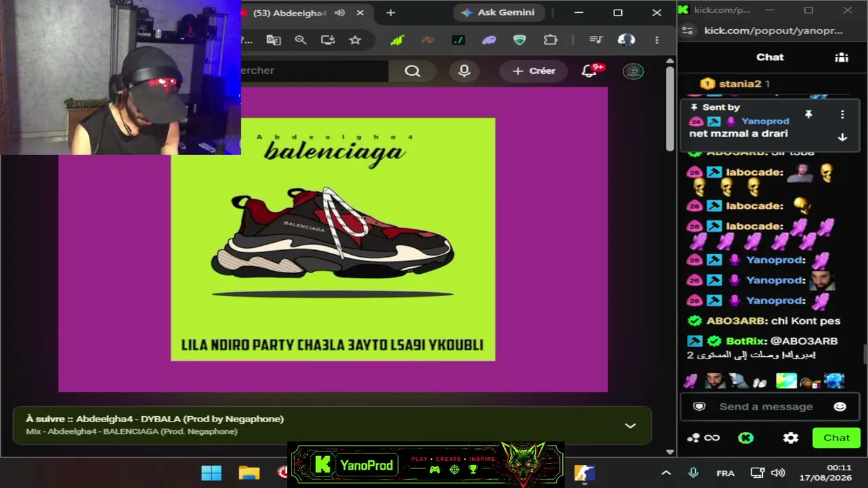Expand the 'À suivre' playlist panel chevron
Screen dimensions: 868x488
click(x=630, y=426)
